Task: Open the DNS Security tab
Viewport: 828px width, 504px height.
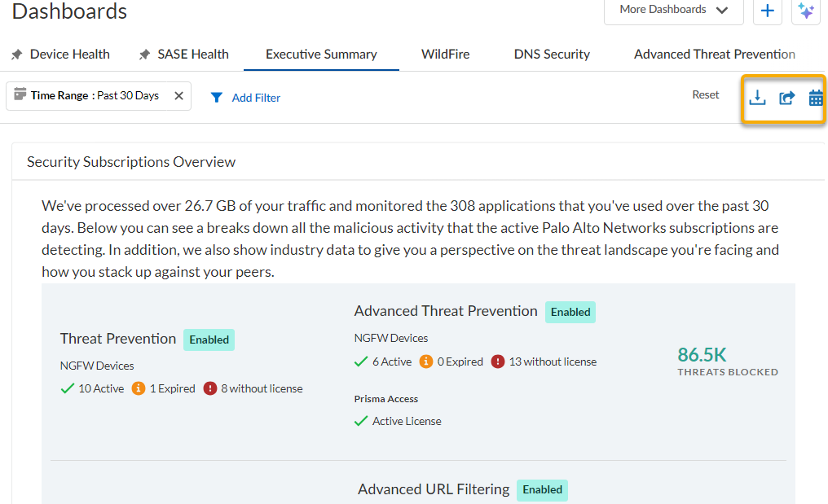Action: pyautogui.click(x=552, y=55)
